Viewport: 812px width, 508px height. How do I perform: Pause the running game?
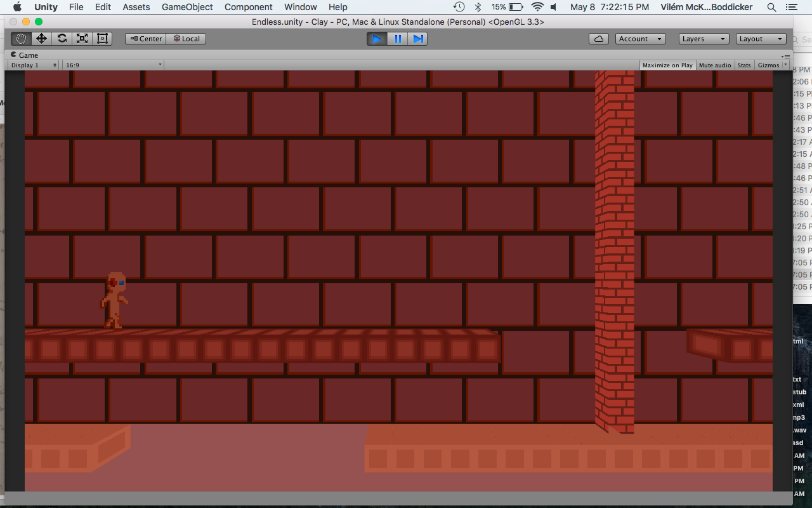(x=397, y=39)
